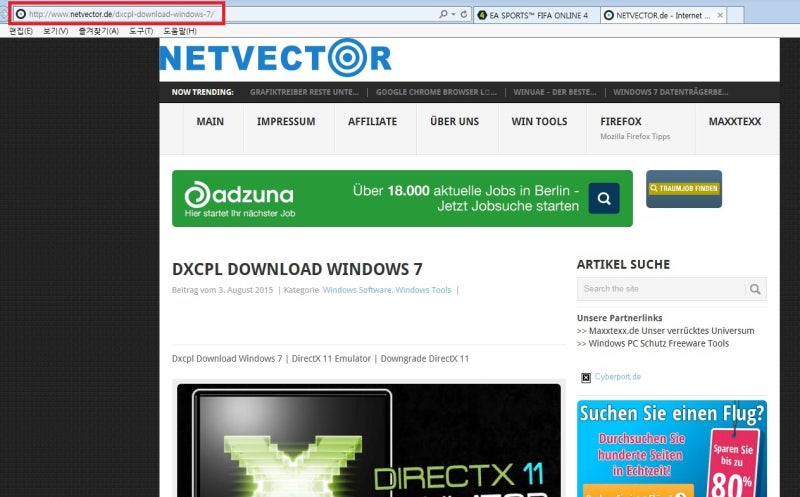Open trending item WINUAE - DER BESTE...
Viewport: 800px width, 497px height.
[555, 92]
